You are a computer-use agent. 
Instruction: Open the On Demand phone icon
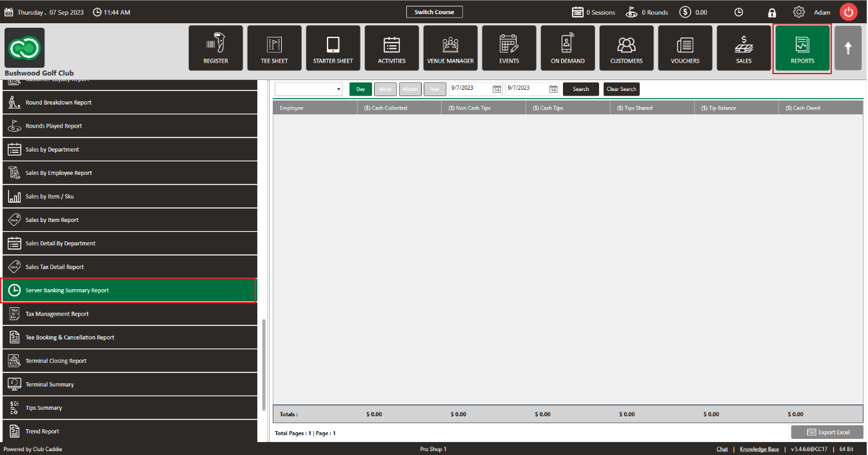[x=567, y=44]
